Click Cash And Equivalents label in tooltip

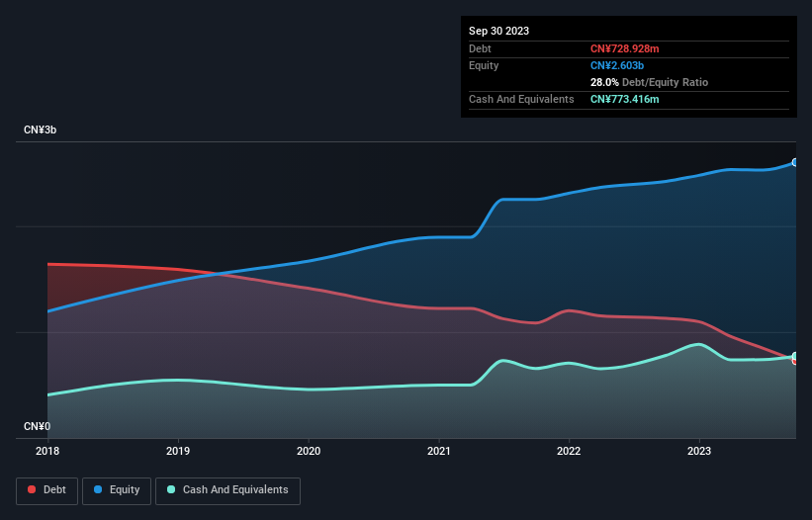(x=521, y=99)
